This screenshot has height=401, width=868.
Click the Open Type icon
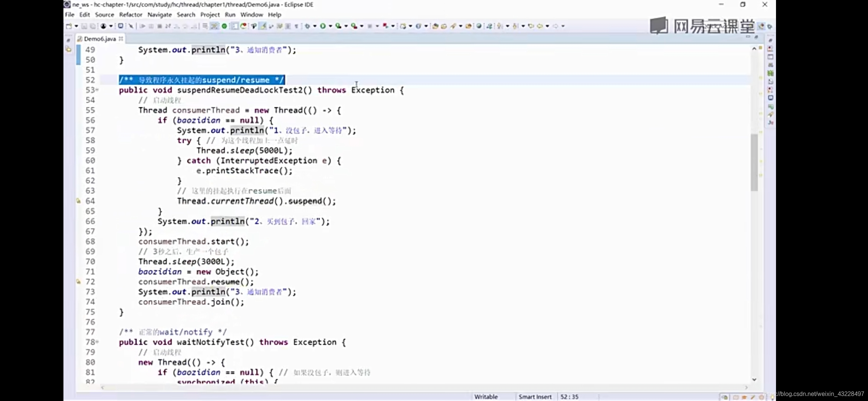pos(435,26)
